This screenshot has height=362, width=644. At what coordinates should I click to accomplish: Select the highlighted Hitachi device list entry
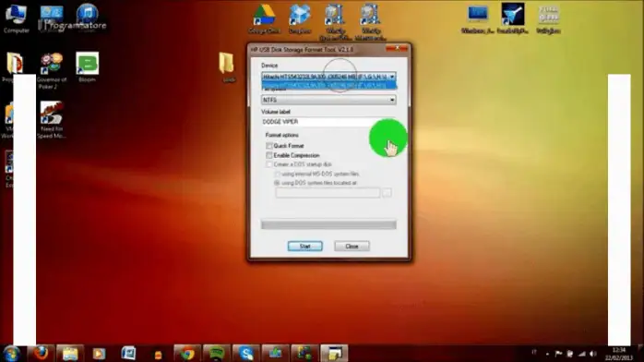(328, 85)
